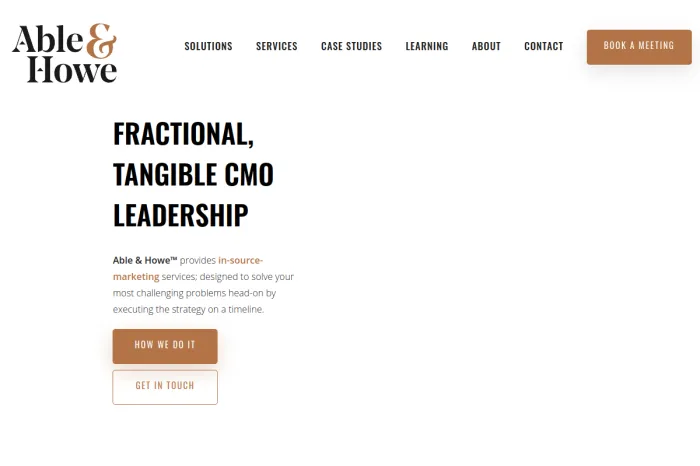Screen dimensions: 700x466
Task: Visit the About page link
Action: [486, 46]
